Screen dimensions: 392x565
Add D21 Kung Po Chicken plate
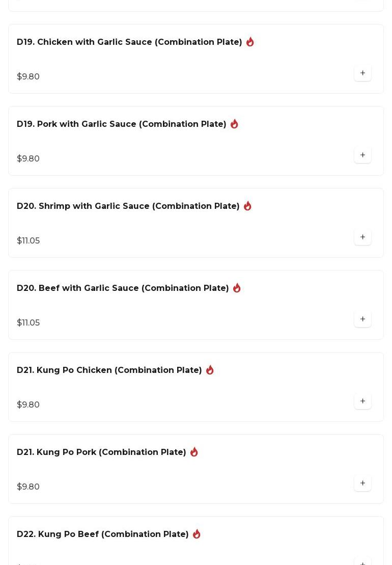tap(362, 401)
